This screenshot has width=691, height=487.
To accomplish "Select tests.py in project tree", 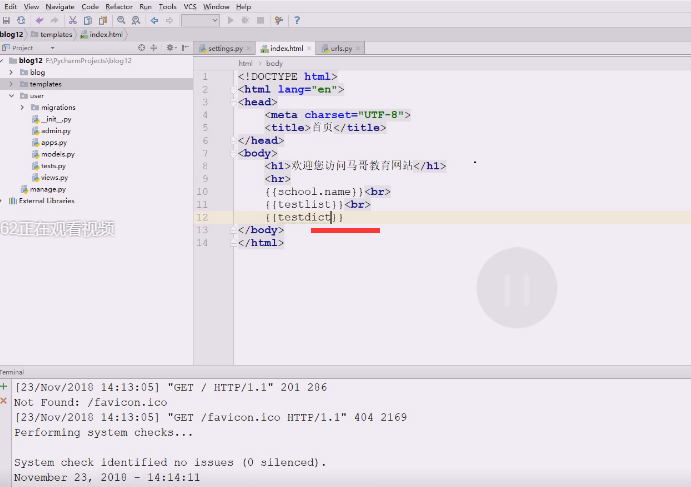I will [x=53, y=166].
